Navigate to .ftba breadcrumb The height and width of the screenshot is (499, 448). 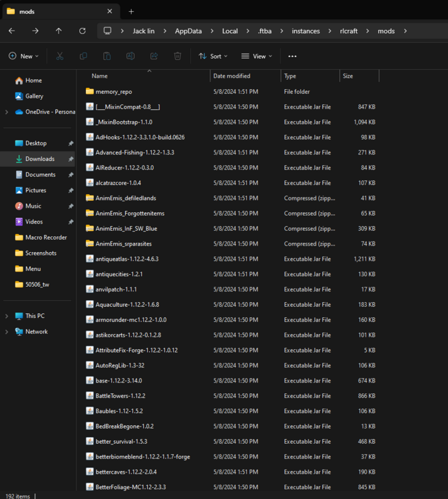264,31
